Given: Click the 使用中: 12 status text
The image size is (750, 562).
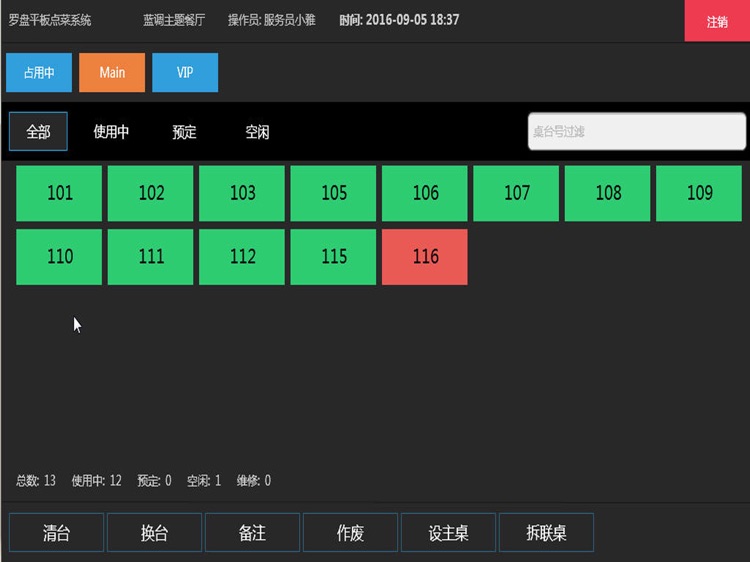Looking at the screenshot, I should point(97,480).
